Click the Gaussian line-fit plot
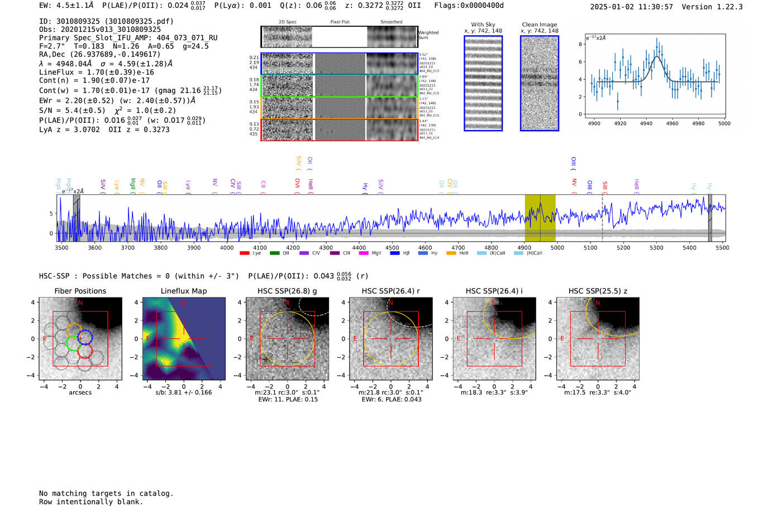 [655, 76]
